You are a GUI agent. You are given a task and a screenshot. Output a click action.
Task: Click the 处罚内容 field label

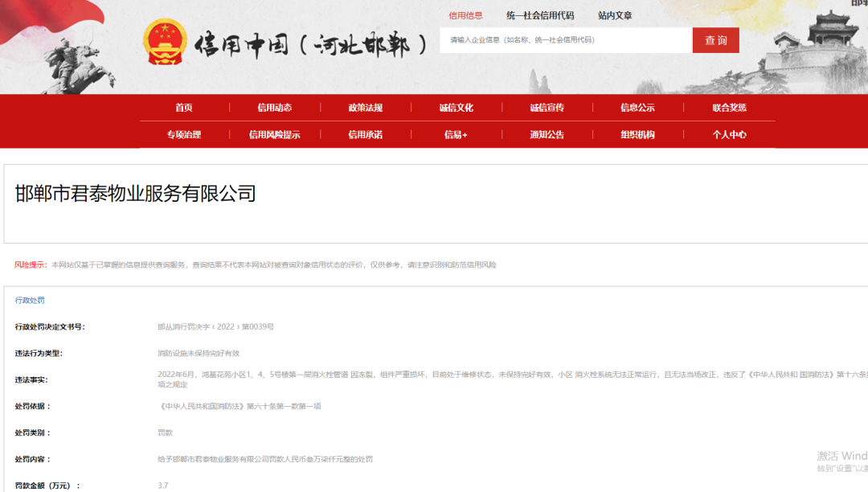tap(33, 459)
